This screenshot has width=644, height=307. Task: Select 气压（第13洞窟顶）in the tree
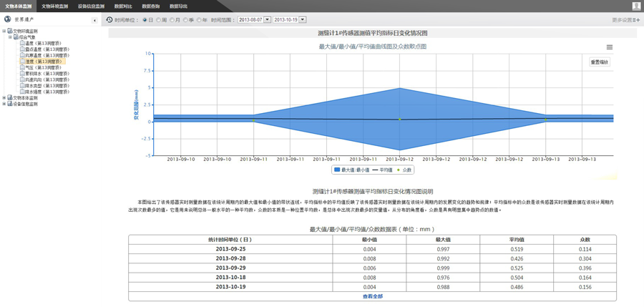point(43,68)
